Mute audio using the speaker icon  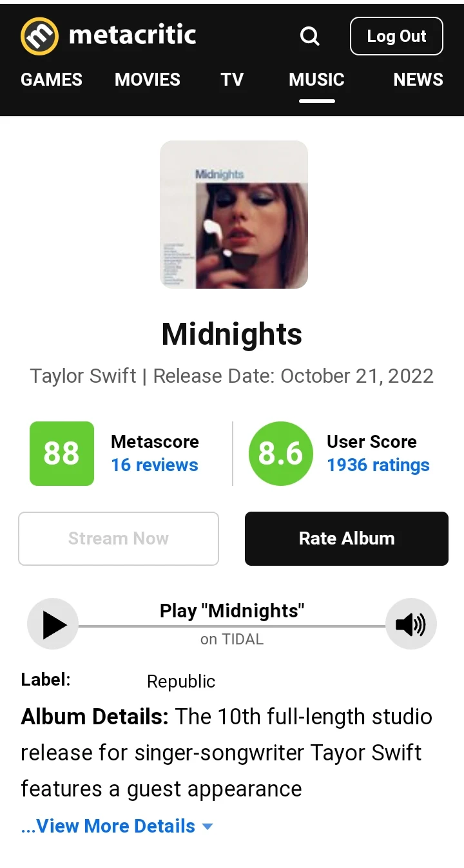(411, 624)
